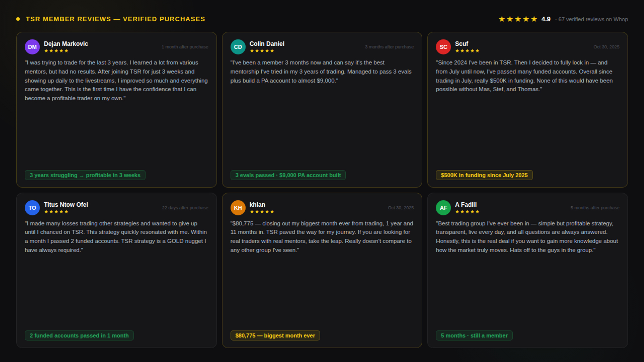The width and height of the screenshot is (644, 362).
Task: Click the '$80,775 — biggest month ever' tag
Action: click(x=275, y=336)
